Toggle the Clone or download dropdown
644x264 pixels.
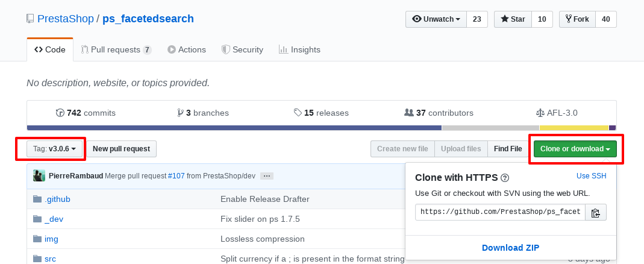(575, 149)
